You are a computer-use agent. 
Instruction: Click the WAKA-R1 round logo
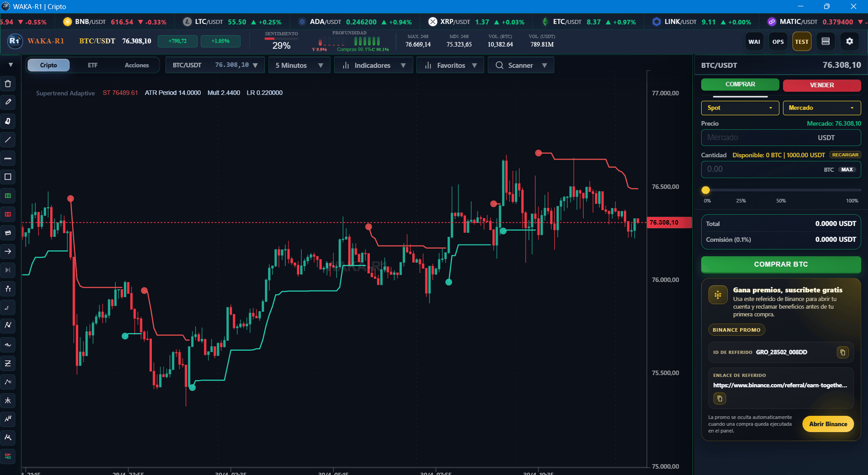point(15,41)
